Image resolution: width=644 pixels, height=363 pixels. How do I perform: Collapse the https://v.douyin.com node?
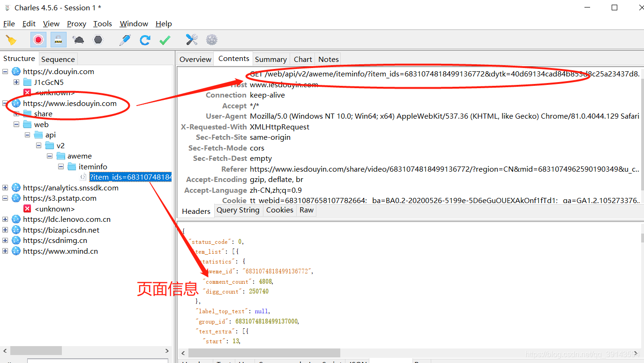tap(5, 72)
